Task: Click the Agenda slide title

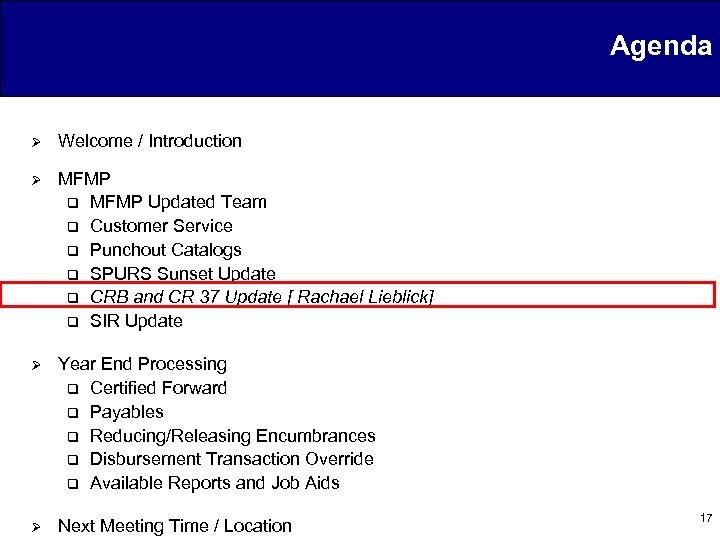Action: pyautogui.click(x=661, y=47)
